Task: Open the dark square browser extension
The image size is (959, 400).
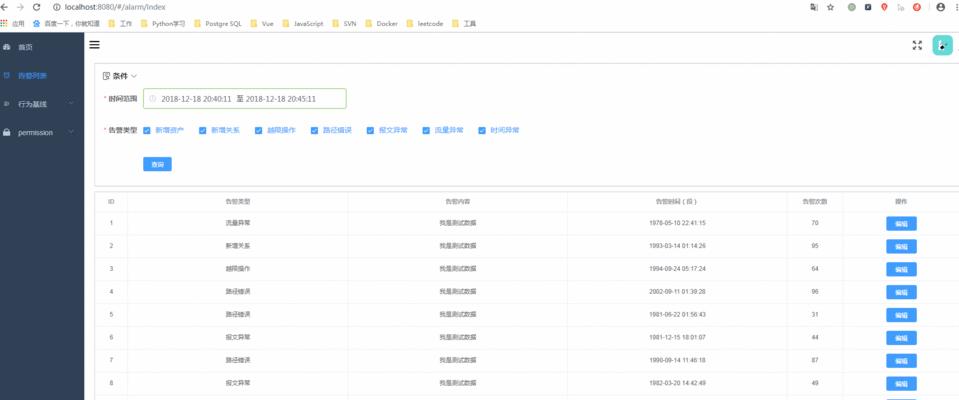Action: (868, 7)
